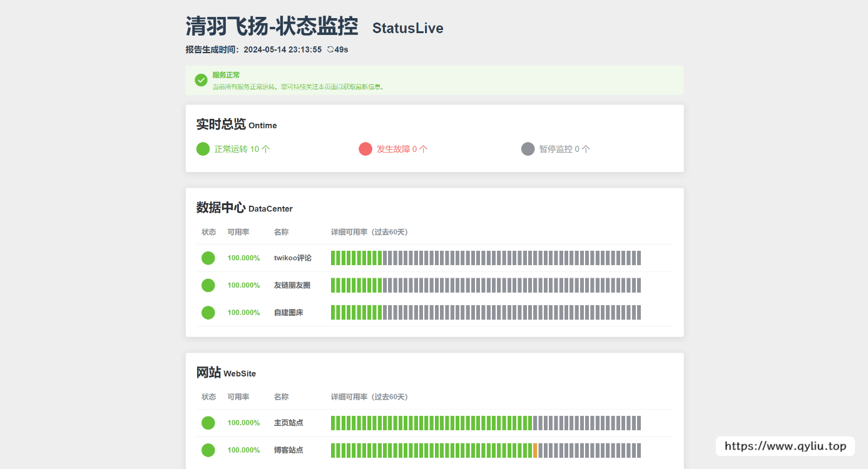Click the status indicator beside 博客站点
The width and height of the screenshot is (868, 469).
208,450
